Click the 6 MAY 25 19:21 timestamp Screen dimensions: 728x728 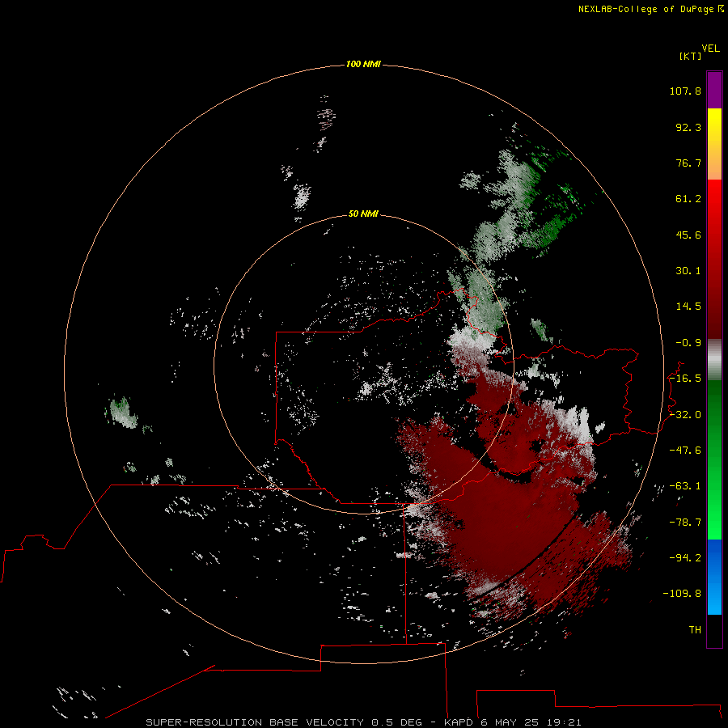point(531,722)
